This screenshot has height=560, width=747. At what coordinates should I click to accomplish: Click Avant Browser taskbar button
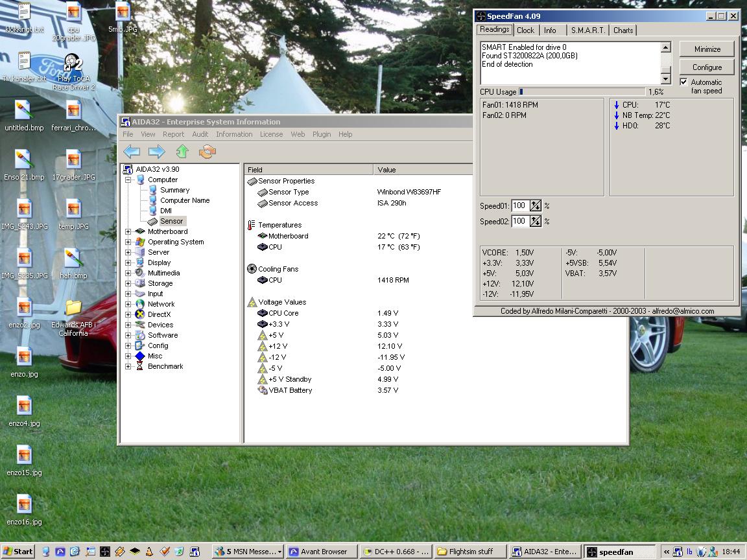coord(322,552)
